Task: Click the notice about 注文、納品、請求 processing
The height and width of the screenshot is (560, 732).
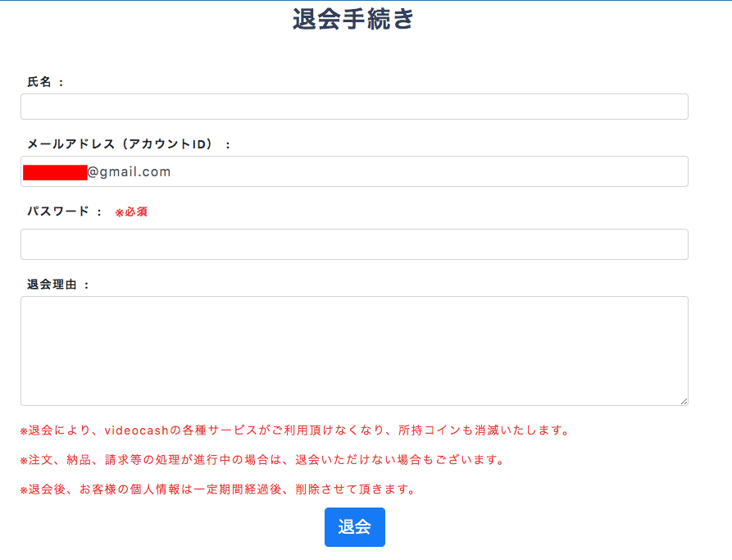Action: point(261,460)
